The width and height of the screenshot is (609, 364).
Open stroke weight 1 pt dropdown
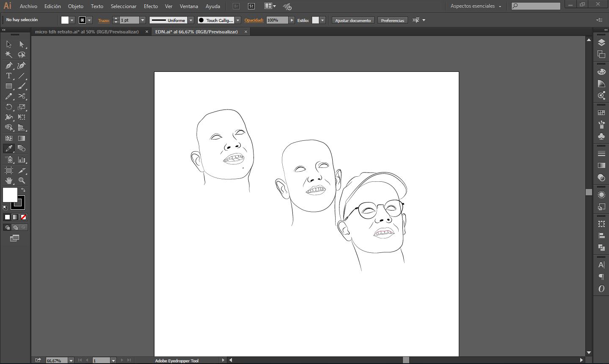tap(143, 20)
